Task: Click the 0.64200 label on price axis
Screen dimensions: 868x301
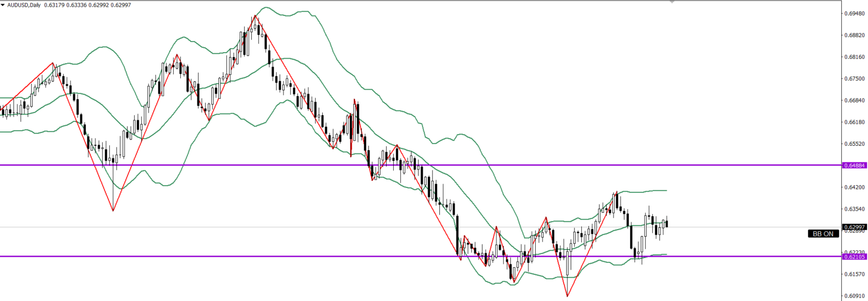Action: tap(855, 187)
